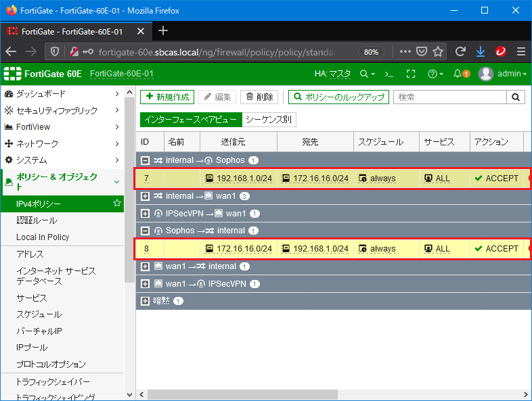Image resolution: width=532 pixels, height=401 pixels.
Task: Favorite the IPv4ポリシー menu star
Action: pos(117,203)
